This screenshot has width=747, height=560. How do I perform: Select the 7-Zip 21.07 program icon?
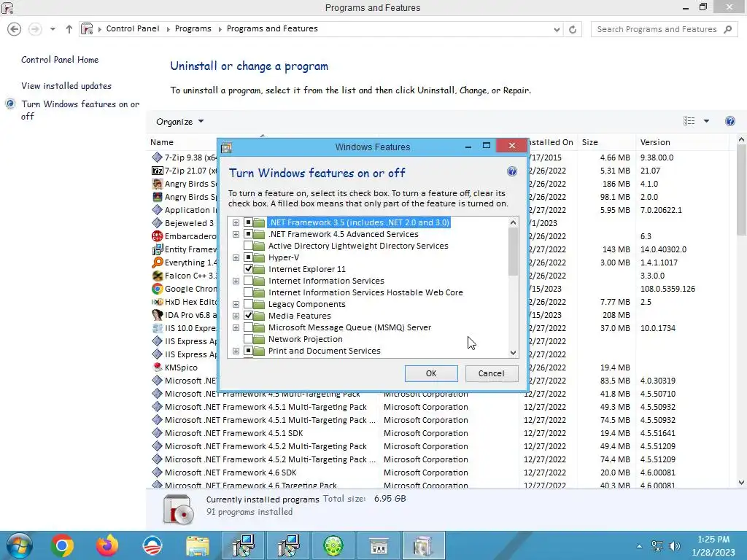pos(158,171)
